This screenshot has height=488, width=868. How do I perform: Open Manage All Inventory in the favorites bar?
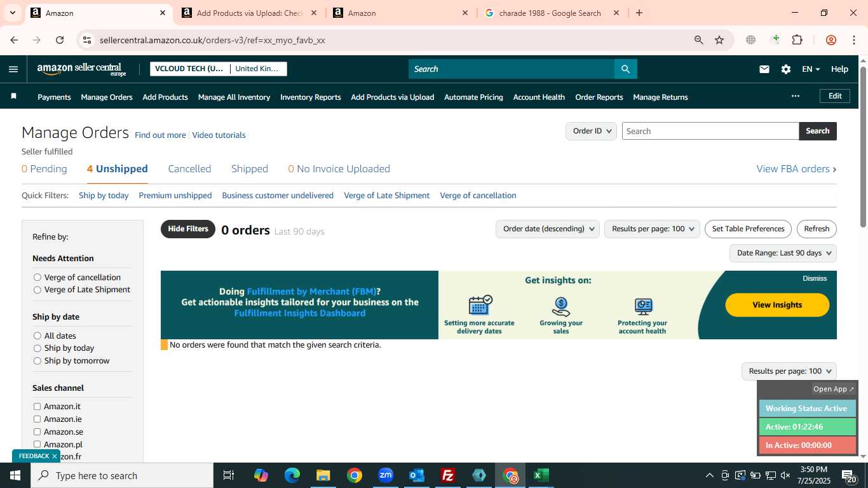click(x=234, y=97)
